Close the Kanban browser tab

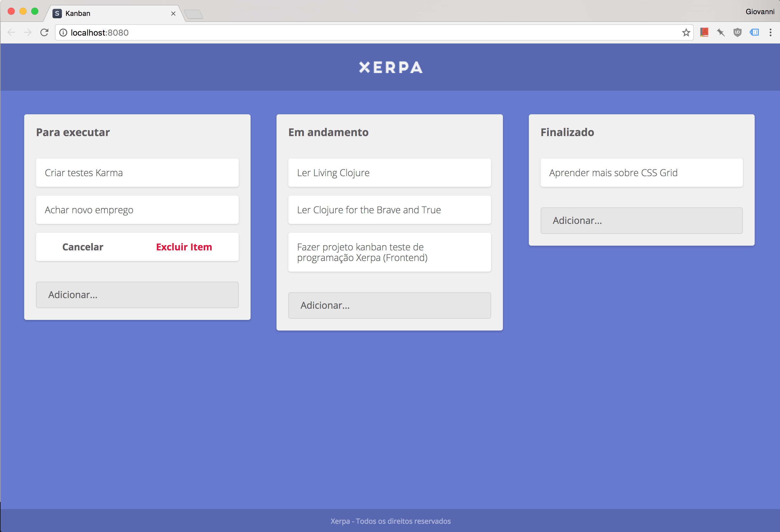click(x=173, y=14)
